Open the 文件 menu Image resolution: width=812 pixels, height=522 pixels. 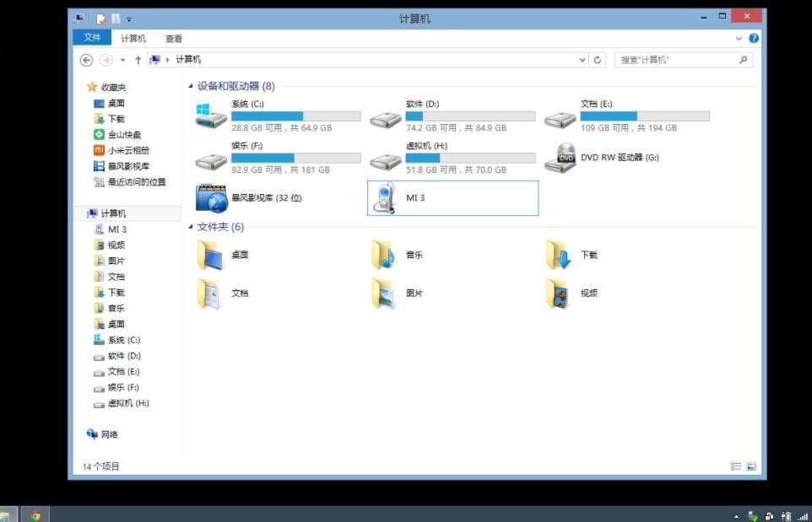pyautogui.click(x=93, y=38)
